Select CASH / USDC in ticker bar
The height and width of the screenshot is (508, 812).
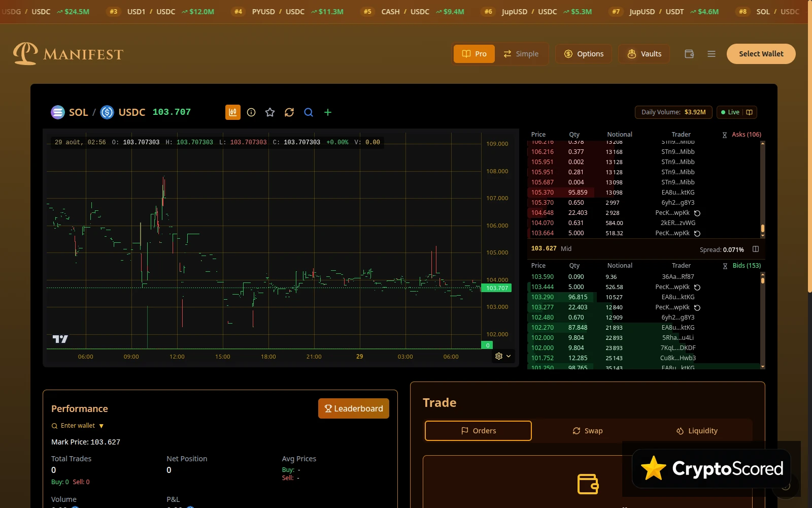click(413, 11)
